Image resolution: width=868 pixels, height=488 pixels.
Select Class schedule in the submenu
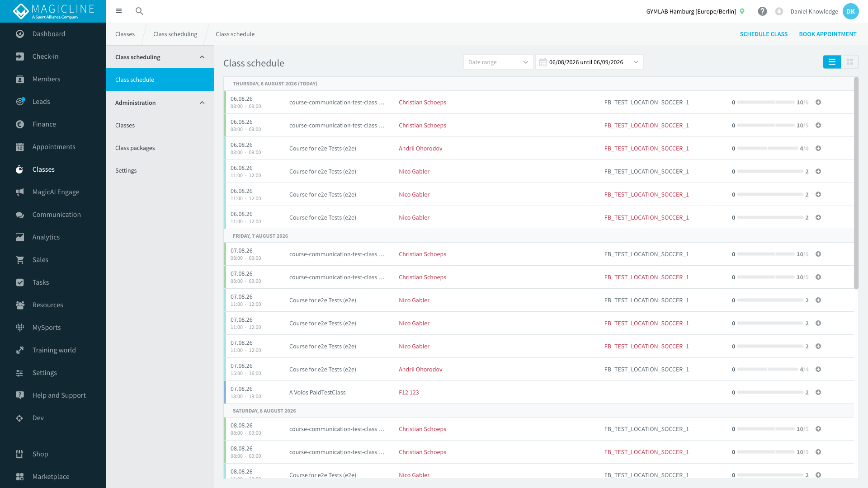click(x=160, y=80)
